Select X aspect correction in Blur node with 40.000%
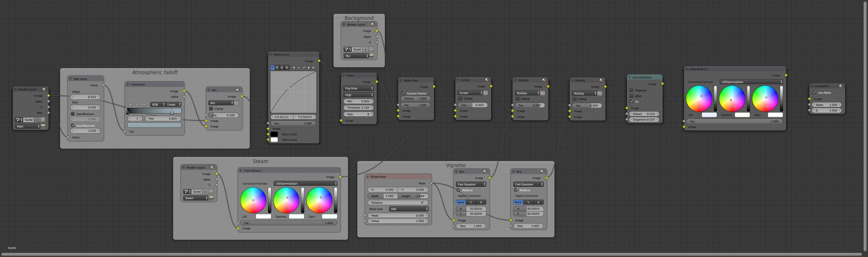 tap(539, 202)
